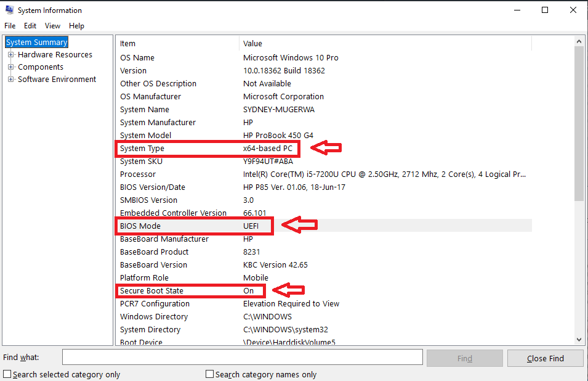Select the PCR7 Configuration row
Viewport: 588px width, 381px height.
pos(324,304)
